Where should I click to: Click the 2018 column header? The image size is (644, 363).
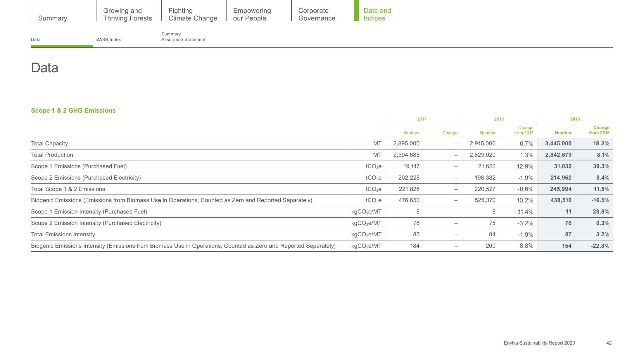499,119
